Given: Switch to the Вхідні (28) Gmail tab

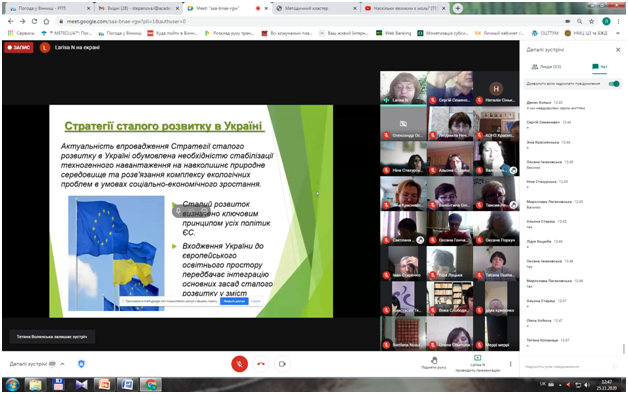Looking at the screenshot, I should [x=139, y=8].
